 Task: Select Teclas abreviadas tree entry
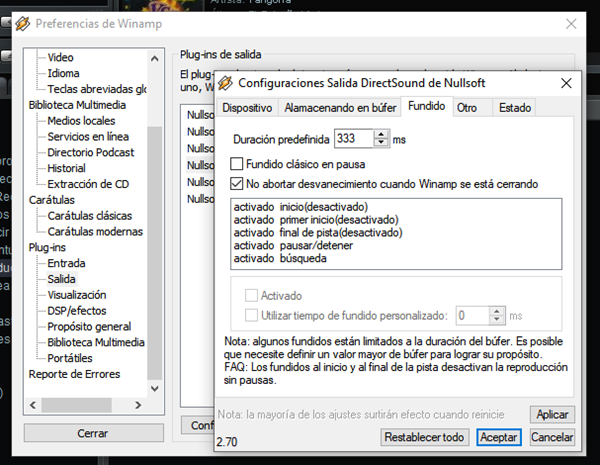point(97,89)
